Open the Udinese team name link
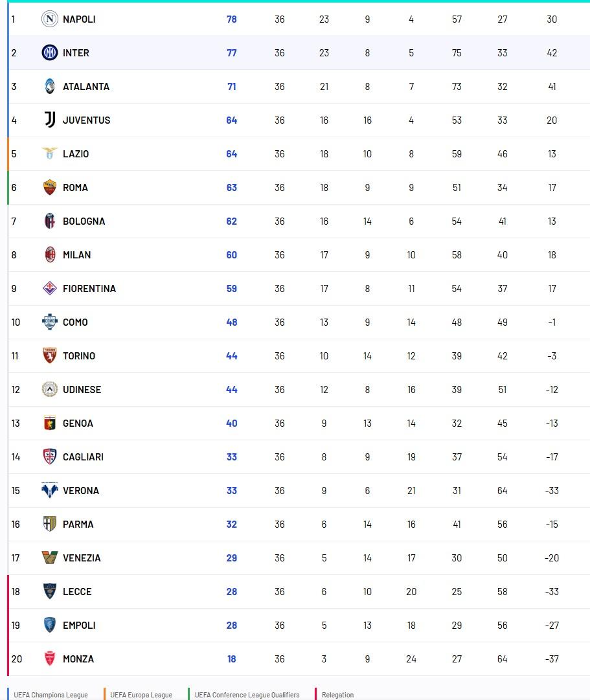The image size is (590, 700). (x=82, y=390)
